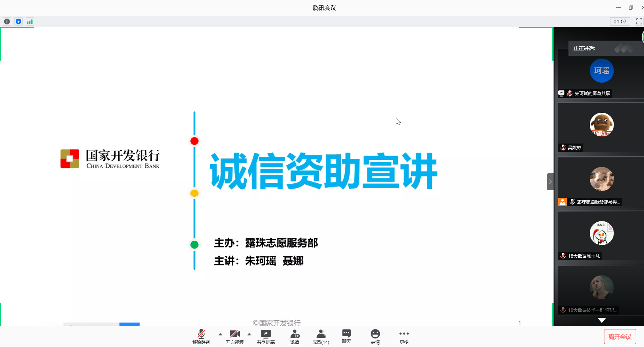Collapse the participant video sidebar arrow
The image size is (644, 347).
tap(550, 182)
